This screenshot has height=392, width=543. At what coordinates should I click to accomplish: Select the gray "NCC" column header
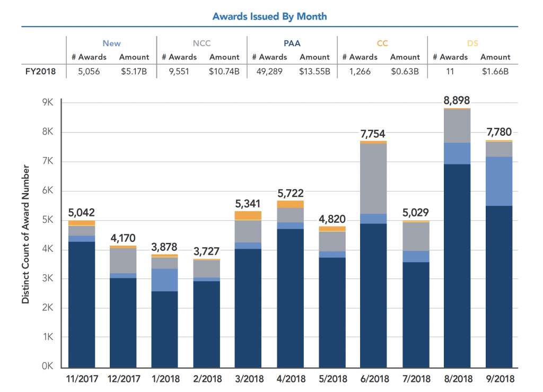click(x=202, y=43)
